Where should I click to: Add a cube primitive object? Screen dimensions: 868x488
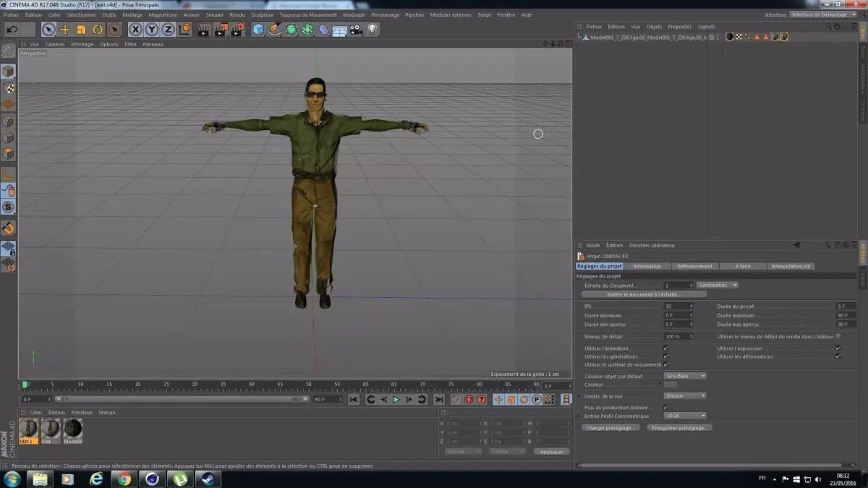[x=258, y=30]
